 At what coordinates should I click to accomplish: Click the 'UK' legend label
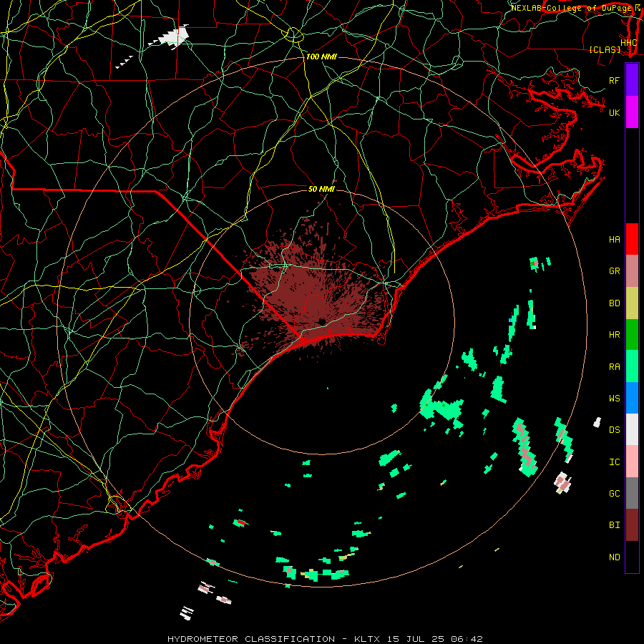(614, 112)
